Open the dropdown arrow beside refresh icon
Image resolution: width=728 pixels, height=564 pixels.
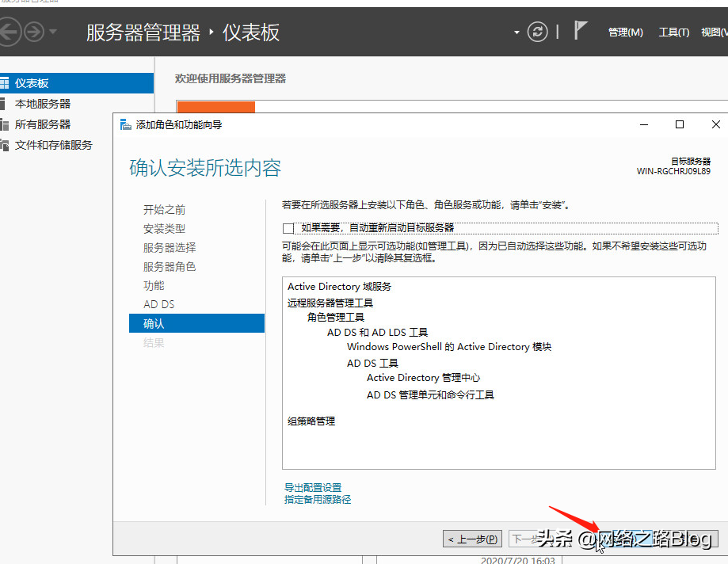tap(516, 32)
